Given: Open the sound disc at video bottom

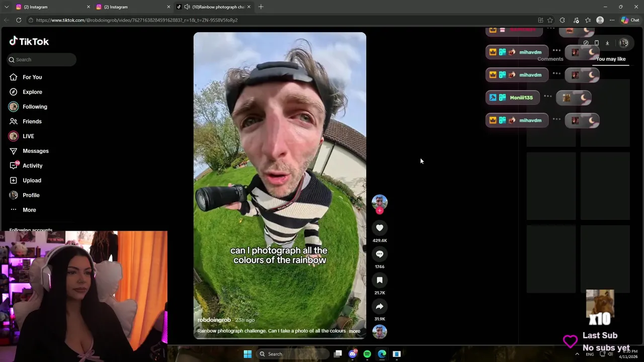Looking at the screenshot, I should pyautogui.click(x=379, y=332).
